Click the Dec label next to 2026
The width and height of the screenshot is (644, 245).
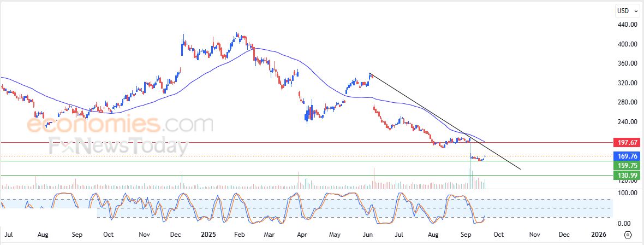coord(564,235)
